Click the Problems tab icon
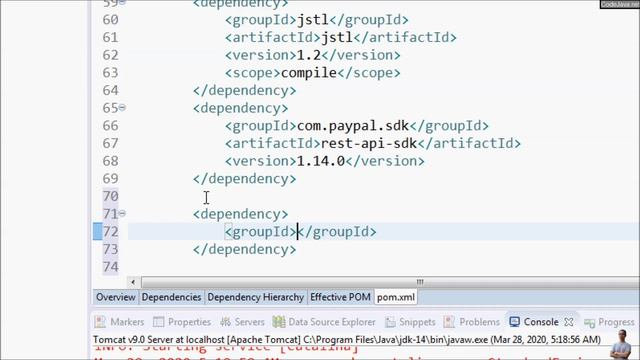The image size is (640, 360). pyautogui.click(x=449, y=322)
